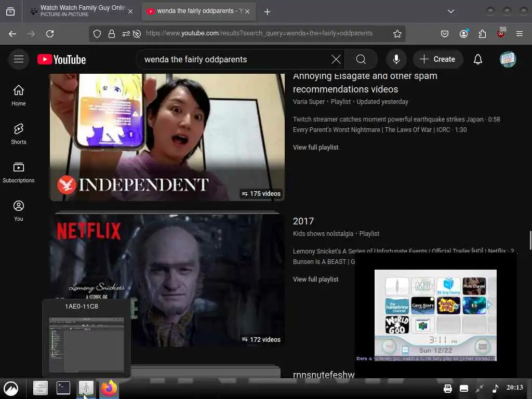Reload the current page
The height and width of the screenshot is (399, 532).
[x=50, y=34]
